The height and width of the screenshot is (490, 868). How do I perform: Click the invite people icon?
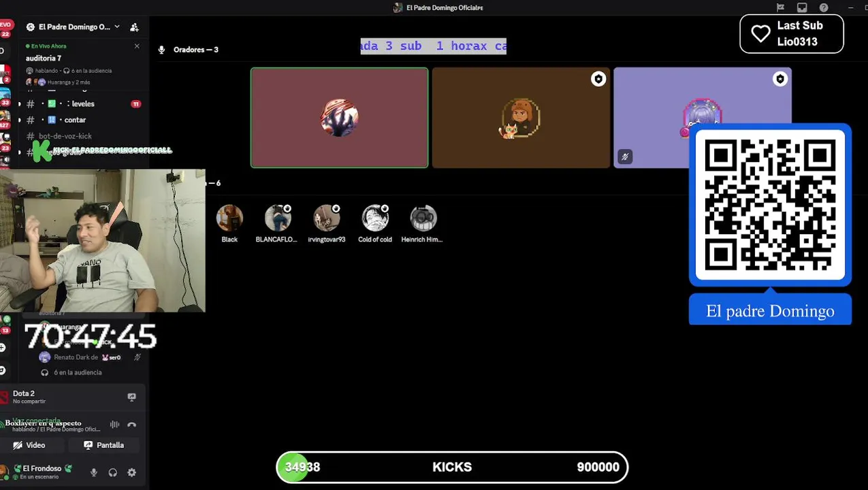click(x=134, y=27)
